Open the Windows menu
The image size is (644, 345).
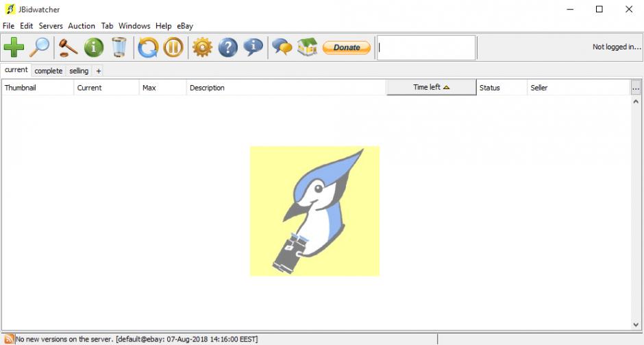pyautogui.click(x=134, y=26)
